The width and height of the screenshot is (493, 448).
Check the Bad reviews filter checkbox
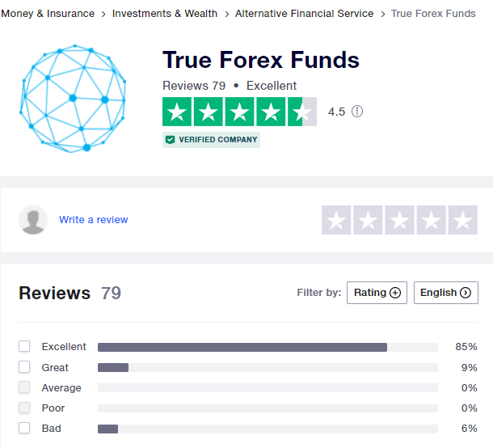tap(24, 428)
